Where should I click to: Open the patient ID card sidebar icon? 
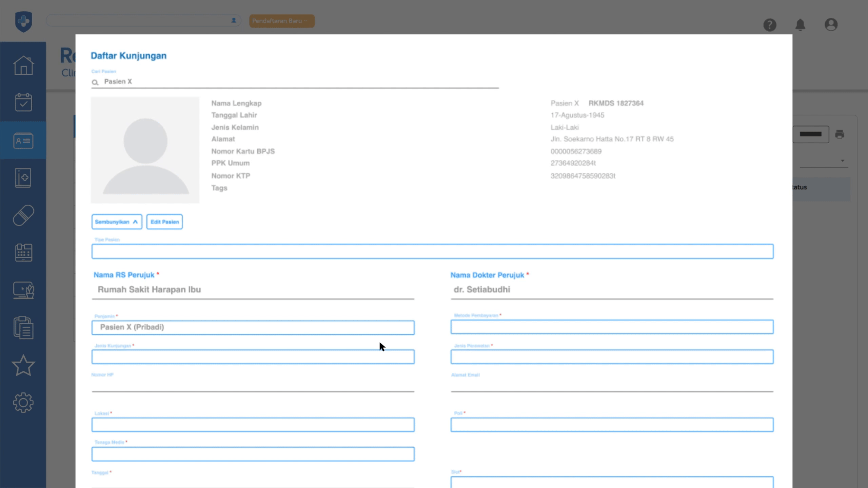23,140
